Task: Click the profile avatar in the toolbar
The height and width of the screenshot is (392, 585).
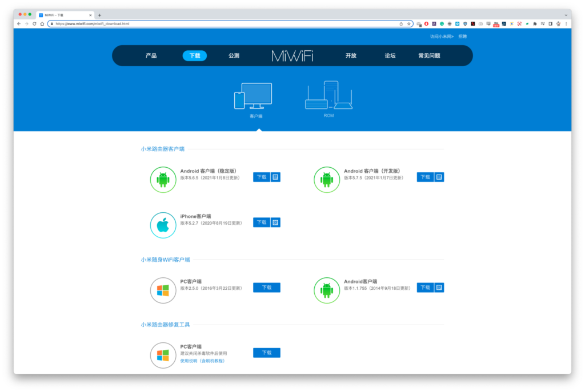Action: pos(558,24)
